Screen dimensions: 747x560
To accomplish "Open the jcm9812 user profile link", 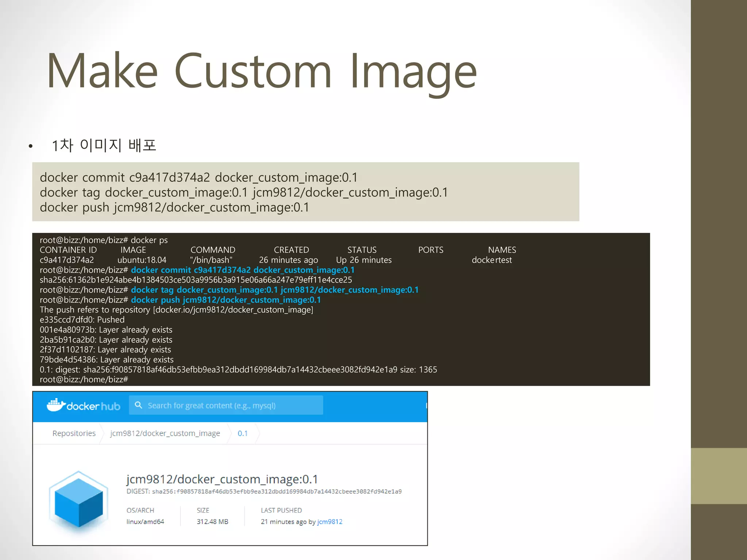I will pos(330,522).
